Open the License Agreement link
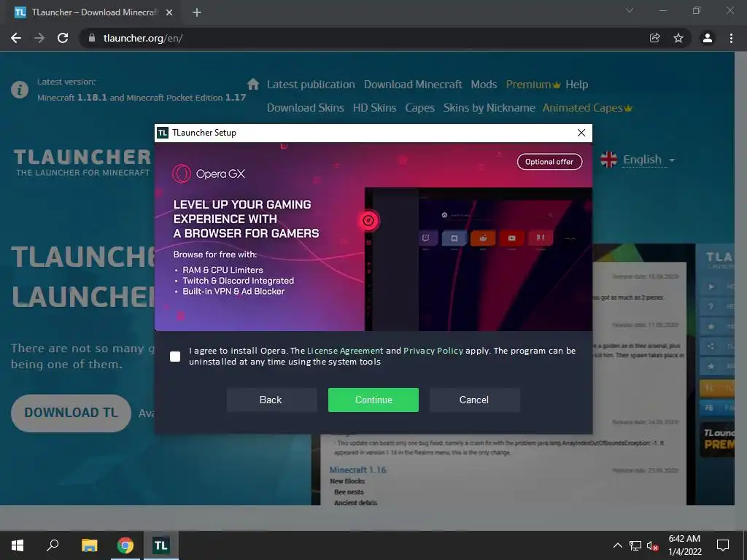Image resolution: width=747 pixels, height=560 pixels. (345, 351)
